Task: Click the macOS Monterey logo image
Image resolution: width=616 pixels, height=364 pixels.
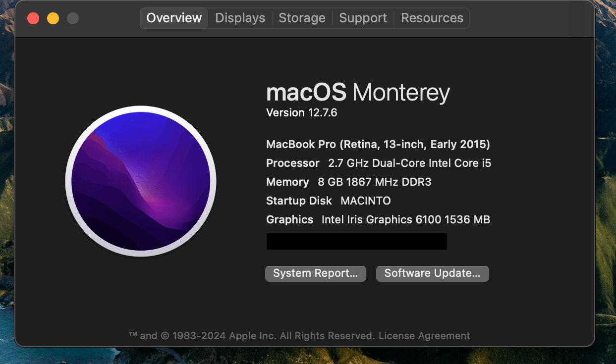Action: 141,181
